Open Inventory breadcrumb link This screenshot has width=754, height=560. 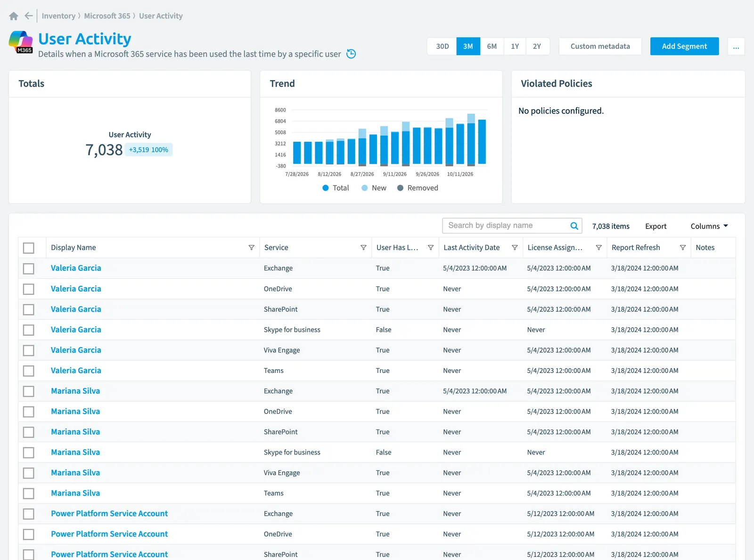(x=58, y=16)
